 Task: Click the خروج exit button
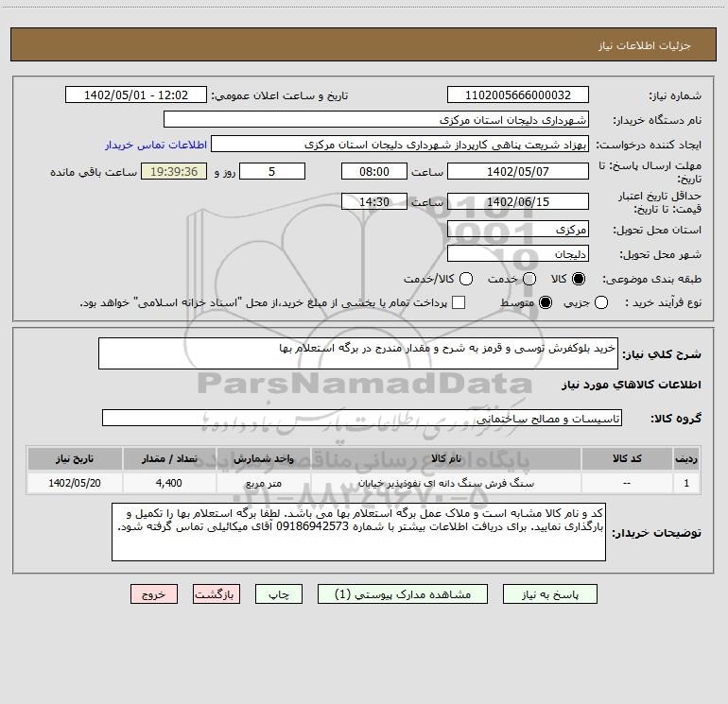pos(154,594)
